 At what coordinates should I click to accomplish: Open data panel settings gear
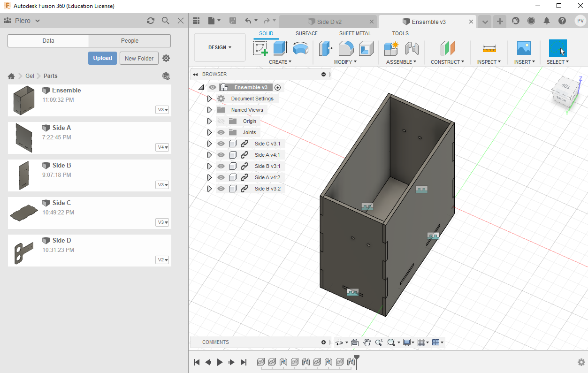tap(166, 58)
